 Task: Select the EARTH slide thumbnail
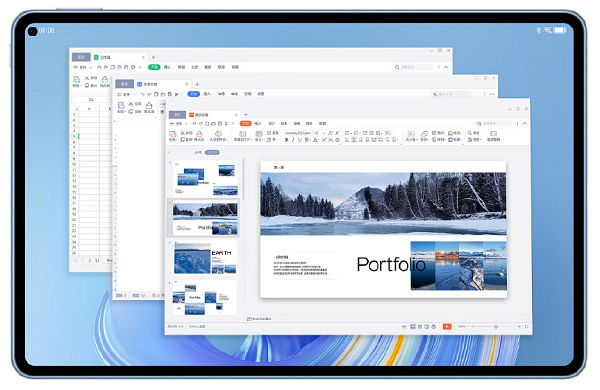point(205,258)
